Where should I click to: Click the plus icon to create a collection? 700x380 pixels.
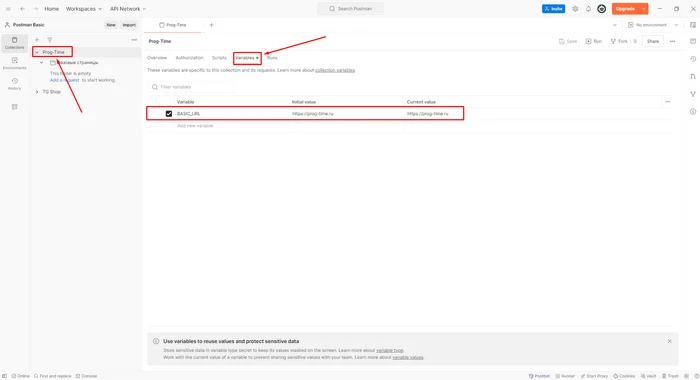click(x=37, y=40)
